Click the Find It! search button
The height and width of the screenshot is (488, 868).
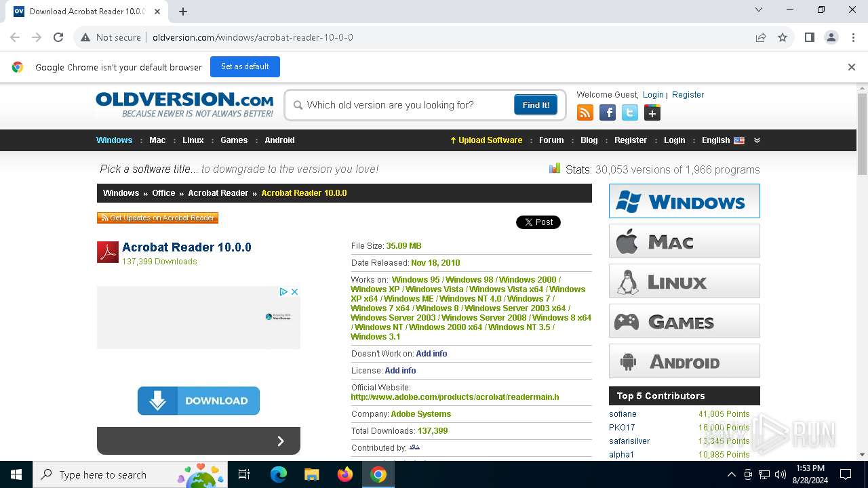click(536, 105)
